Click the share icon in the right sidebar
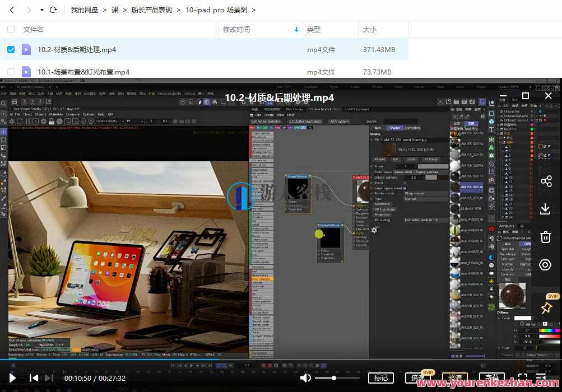The image size is (562, 392). (x=545, y=181)
